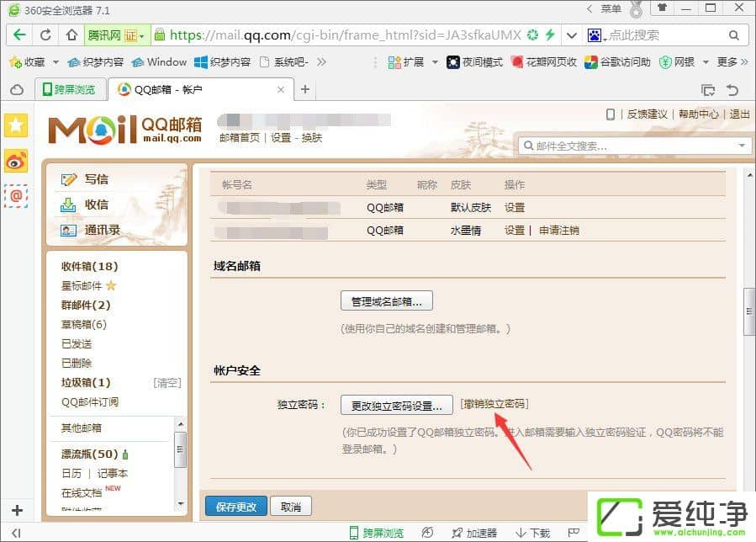The image size is (756, 542).
Task: Click 退出 to log out
Action: [740, 114]
